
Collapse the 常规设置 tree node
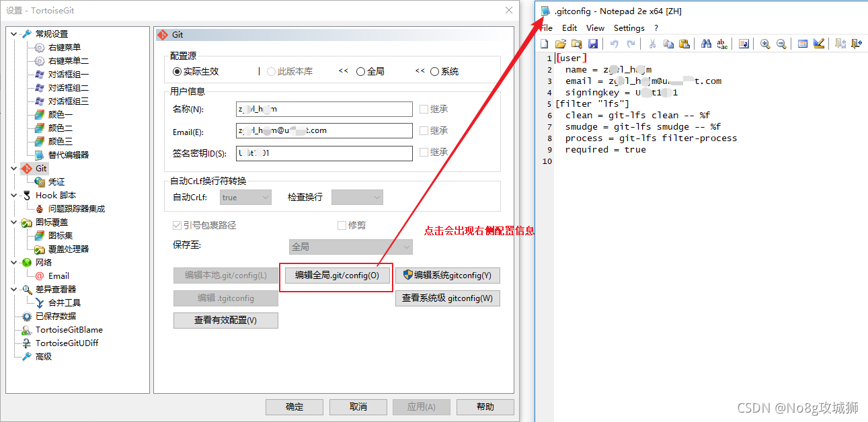click(14, 34)
